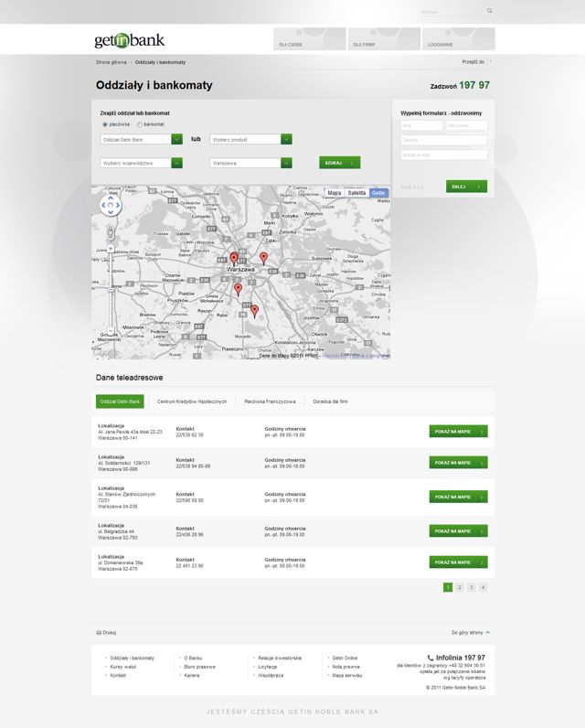Click the southernmost red map pin

pyautogui.click(x=254, y=311)
